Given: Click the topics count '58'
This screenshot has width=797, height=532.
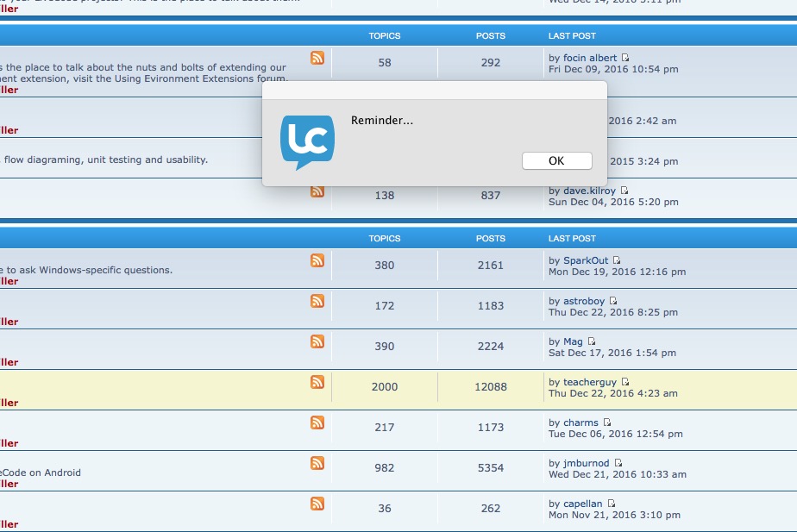Looking at the screenshot, I should (385, 62).
